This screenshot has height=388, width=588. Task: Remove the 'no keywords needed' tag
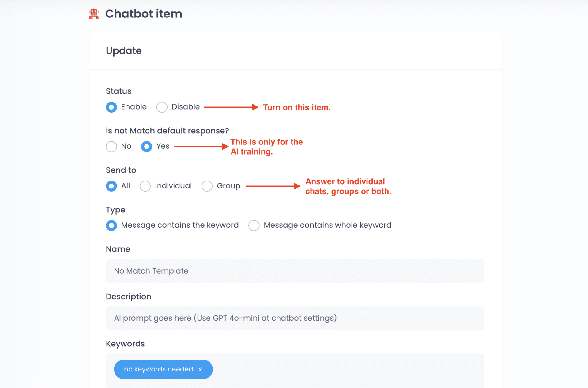tap(200, 369)
